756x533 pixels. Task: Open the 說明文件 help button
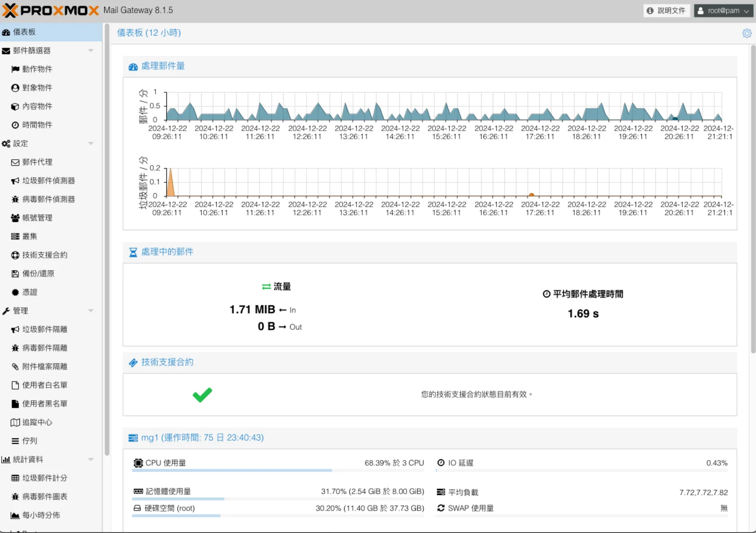tap(667, 10)
